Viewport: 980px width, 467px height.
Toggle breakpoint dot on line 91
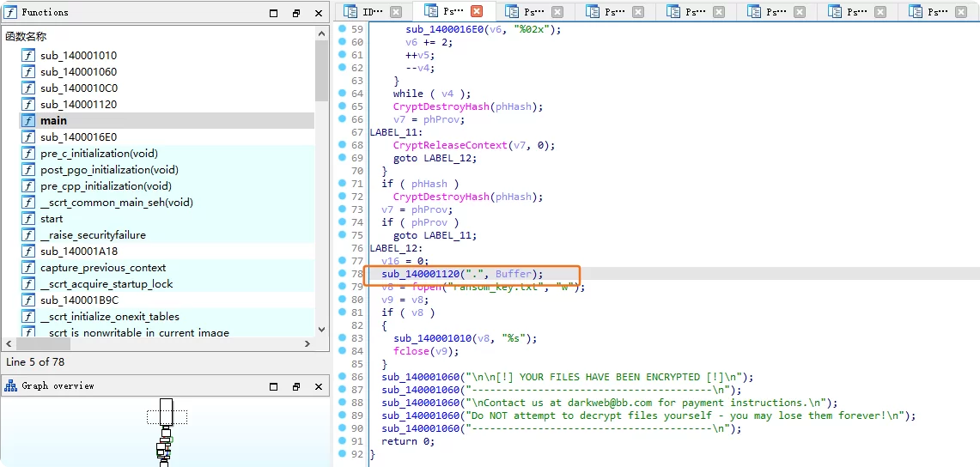(x=342, y=441)
